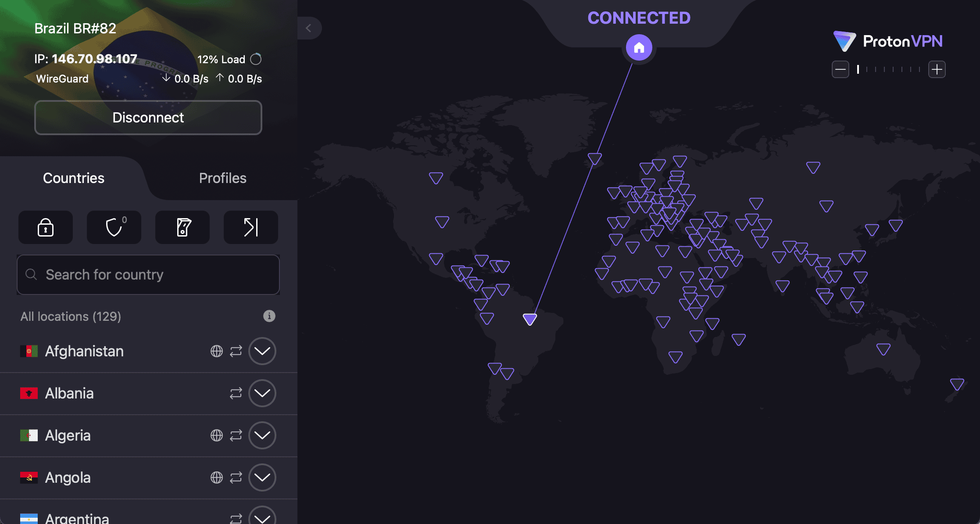Click the Search for country field
This screenshot has height=524, width=980.
(x=148, y=275)
